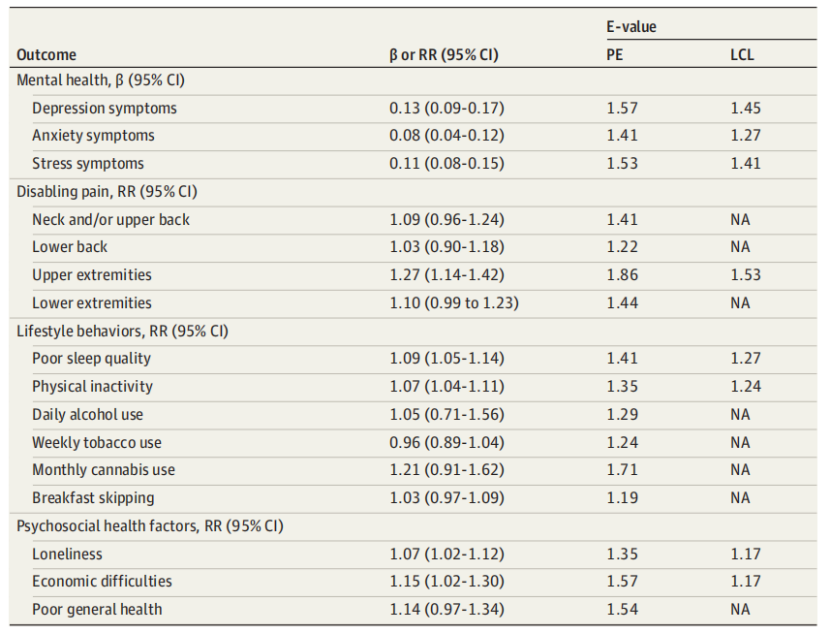Screen dimensions: 831x634
Task: Click the Poor sleep quality row label
Action: click(91, 358)
